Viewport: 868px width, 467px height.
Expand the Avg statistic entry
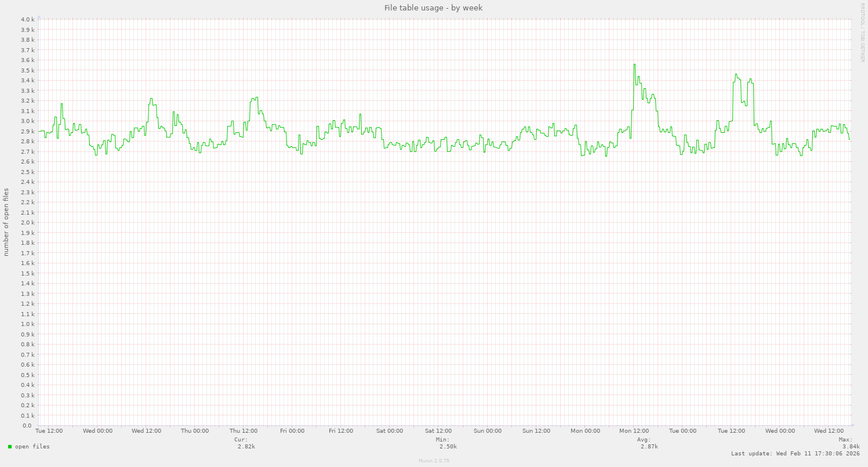click(x=646, y=444)
